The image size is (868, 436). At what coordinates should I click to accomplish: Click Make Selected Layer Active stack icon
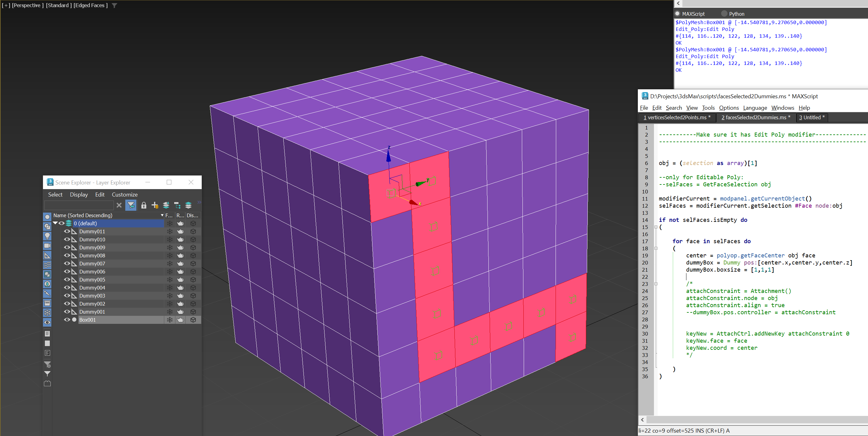tap(188, 205)
